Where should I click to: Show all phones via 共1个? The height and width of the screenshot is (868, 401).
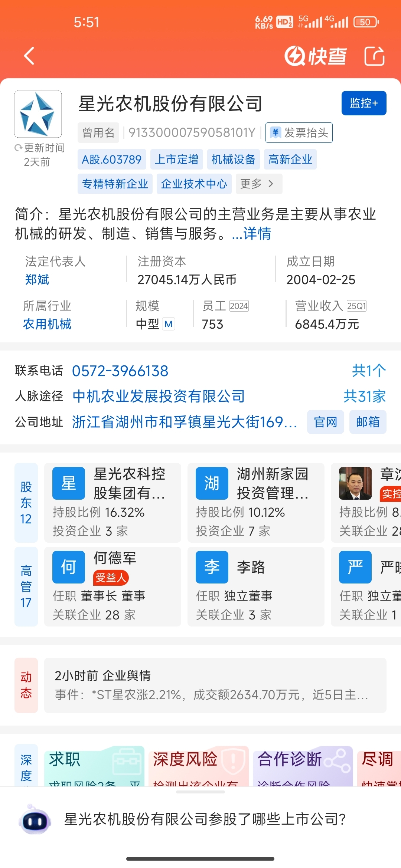369,371
